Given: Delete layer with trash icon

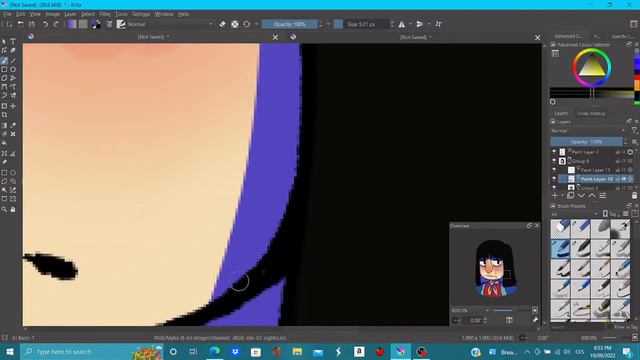Looking at the screenshot, I should (634, 196).
